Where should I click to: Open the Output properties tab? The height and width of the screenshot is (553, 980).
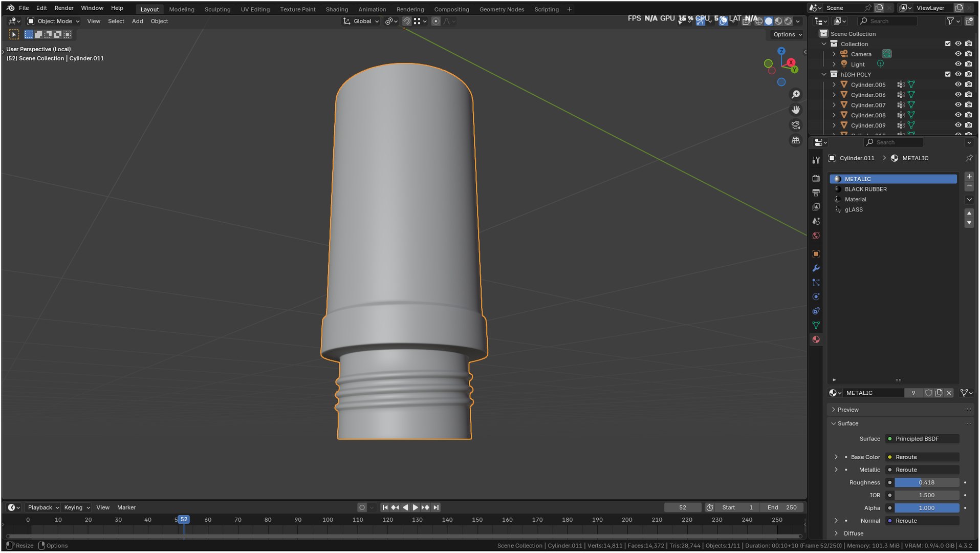coord(816,193)
